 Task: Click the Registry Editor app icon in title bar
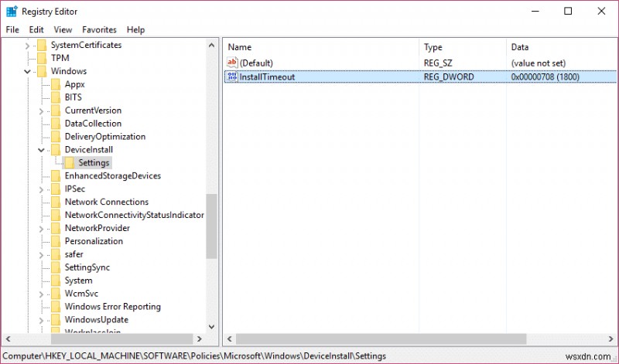pyautogui.click(x=12, y=12)
